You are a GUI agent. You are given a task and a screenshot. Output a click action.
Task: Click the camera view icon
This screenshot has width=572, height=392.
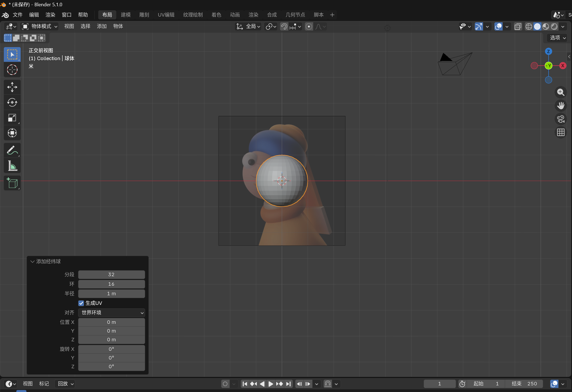(561, 119)
